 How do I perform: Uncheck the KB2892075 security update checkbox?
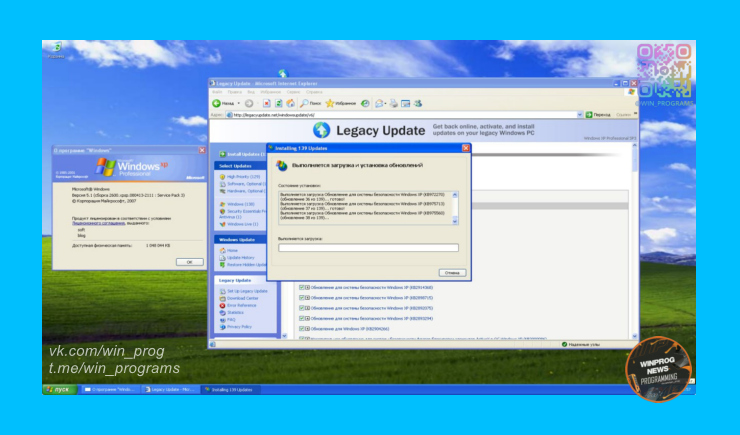pos(302,308)
